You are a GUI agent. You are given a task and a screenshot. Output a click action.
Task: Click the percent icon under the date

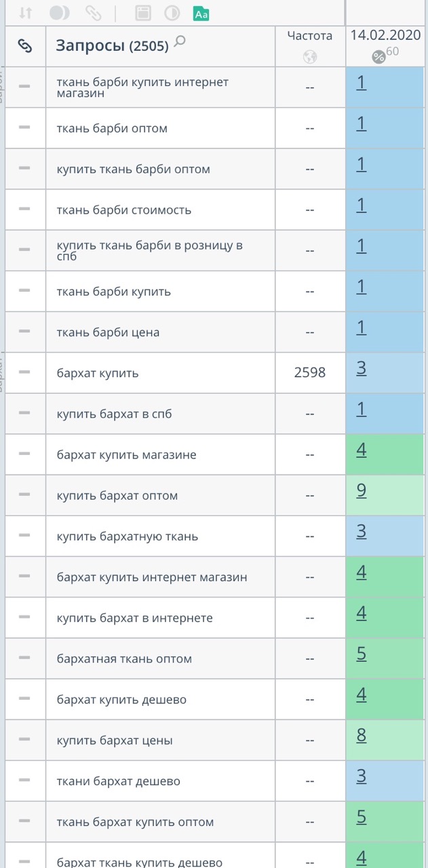click(378, 57)
